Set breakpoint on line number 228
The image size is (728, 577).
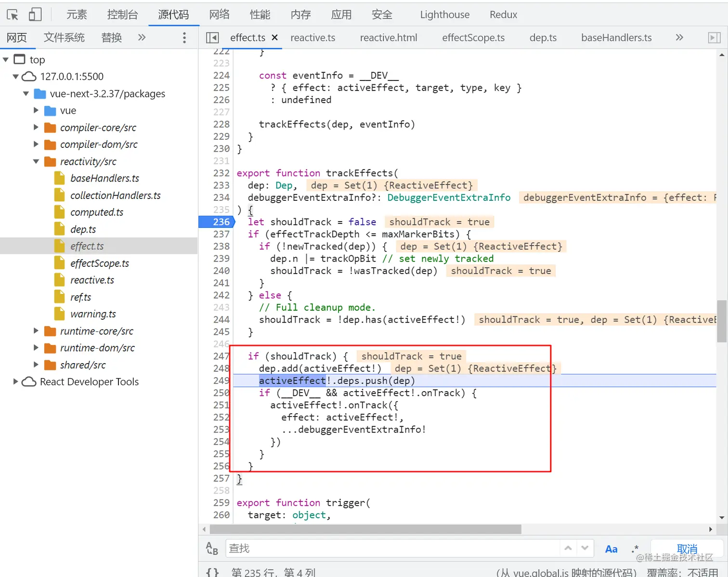221,124
